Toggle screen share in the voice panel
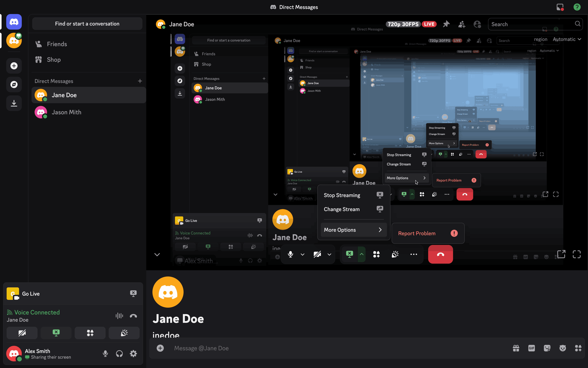This screenshot has height=368, width=588. coord(56,333)
